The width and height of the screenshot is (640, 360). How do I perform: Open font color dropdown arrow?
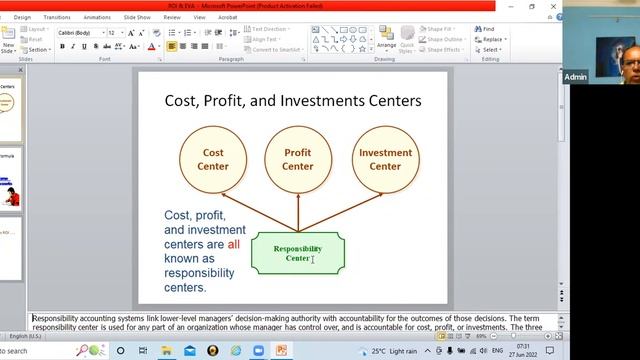[159, 47]
